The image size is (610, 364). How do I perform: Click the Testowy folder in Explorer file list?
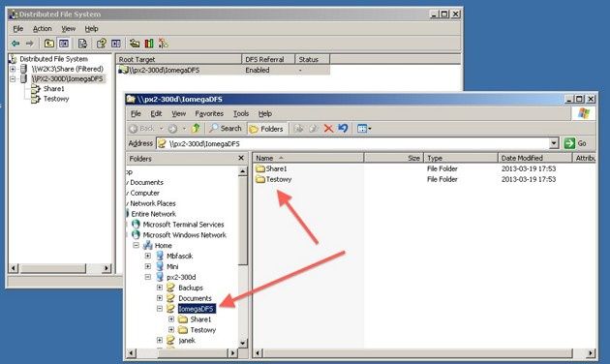coord(273,179)
